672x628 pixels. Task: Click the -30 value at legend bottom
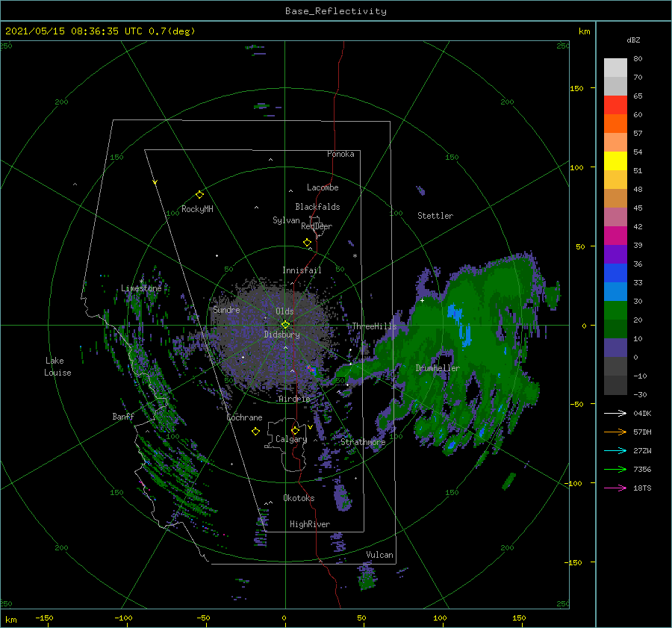[x=641, y=394]
